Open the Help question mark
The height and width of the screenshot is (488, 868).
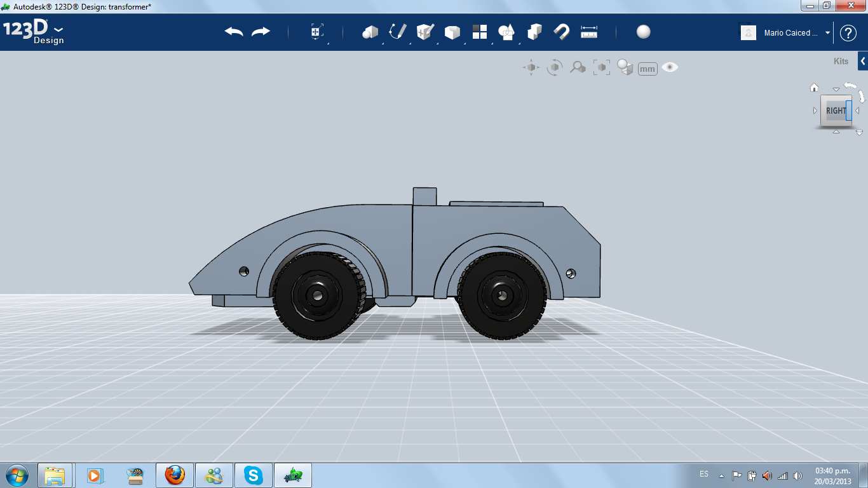click(x=848, y=33)
